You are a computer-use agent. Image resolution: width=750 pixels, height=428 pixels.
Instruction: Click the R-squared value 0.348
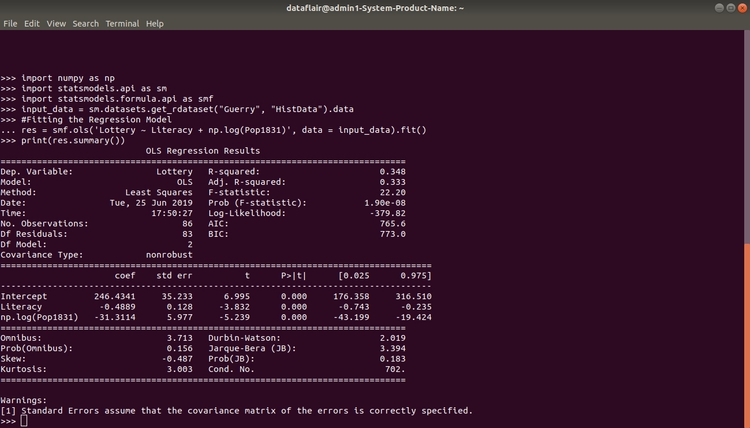[x=393, y=171]
